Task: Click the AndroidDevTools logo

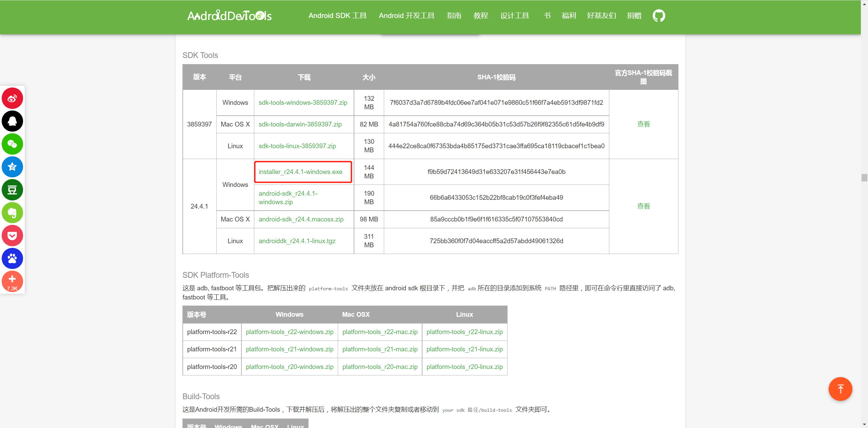Action: point(230,16)
